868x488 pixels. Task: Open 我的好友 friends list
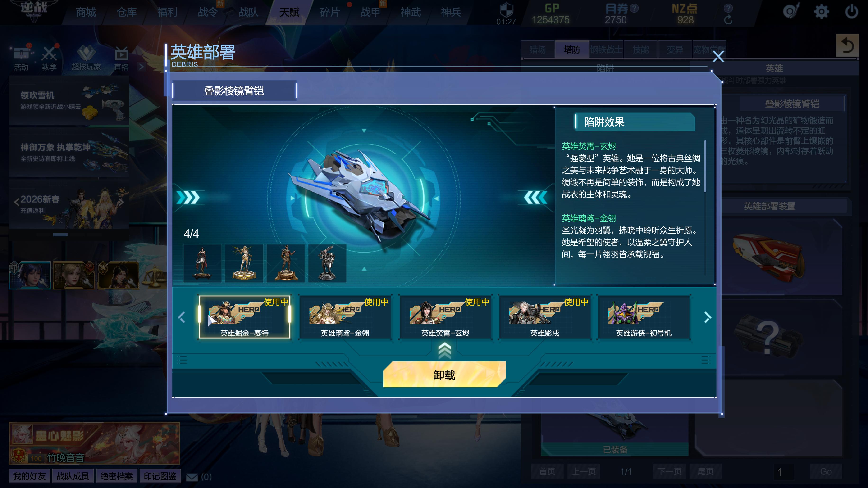(29, 476)
